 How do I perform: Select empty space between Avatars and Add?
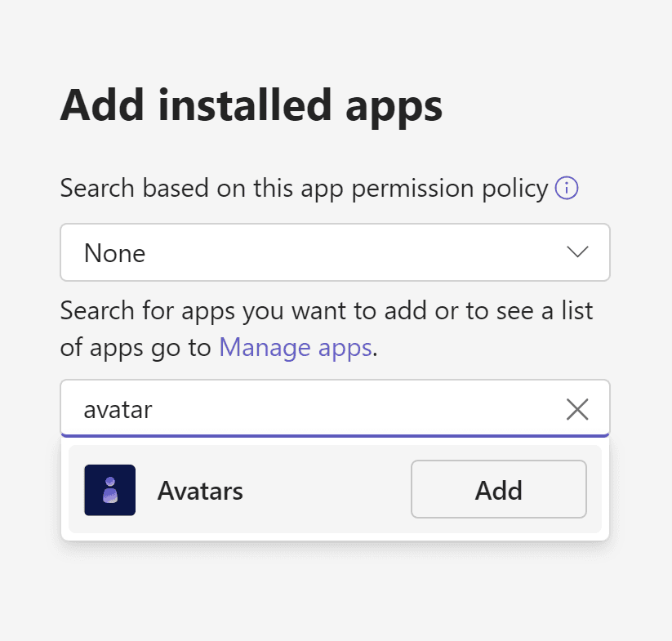(327, 490)
